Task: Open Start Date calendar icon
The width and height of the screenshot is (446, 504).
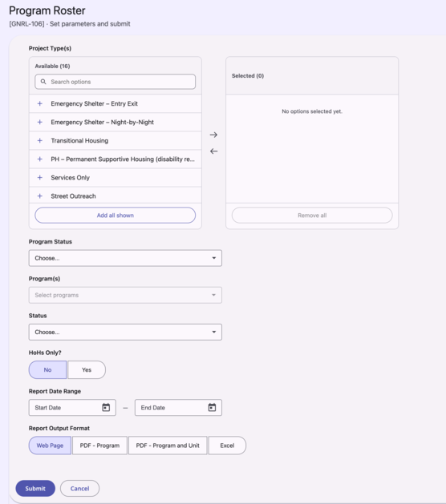Action: tap(106, 408)
